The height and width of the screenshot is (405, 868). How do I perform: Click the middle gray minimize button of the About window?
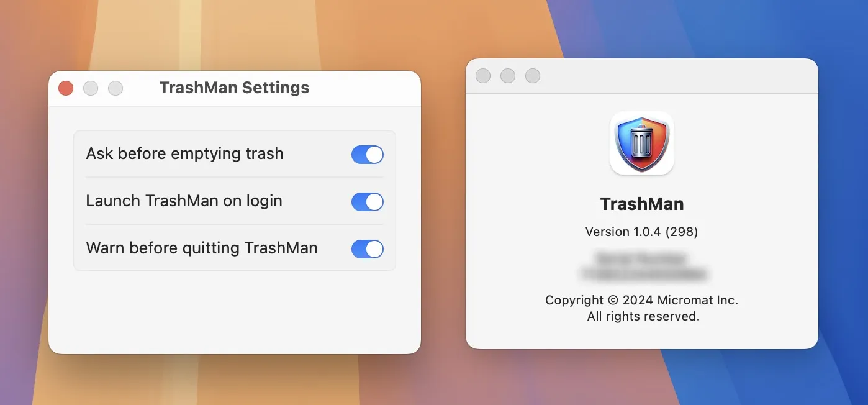click(508, 76)
